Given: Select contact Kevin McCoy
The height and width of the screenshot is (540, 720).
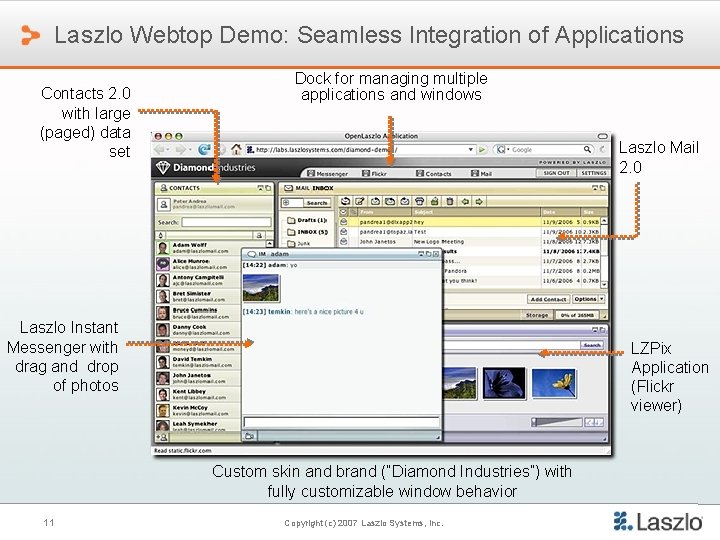Looking at the screenshot, I should coord(198,411).
